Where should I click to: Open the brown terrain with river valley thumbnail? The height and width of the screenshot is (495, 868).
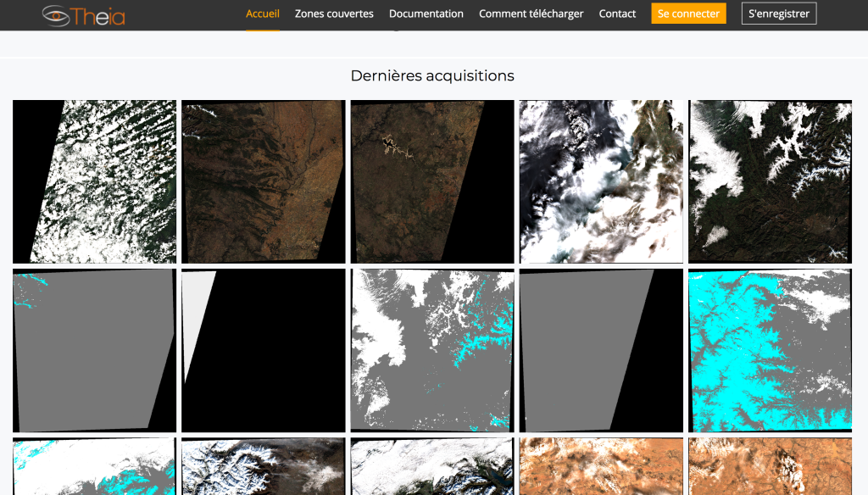point(264,181)
